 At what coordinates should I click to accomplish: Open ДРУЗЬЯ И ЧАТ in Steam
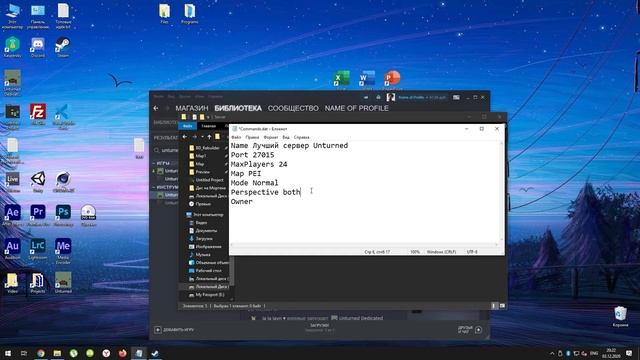470,329
